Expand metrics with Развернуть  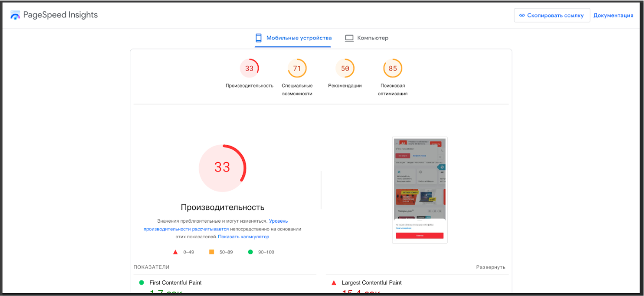click(x=491, y=267)
